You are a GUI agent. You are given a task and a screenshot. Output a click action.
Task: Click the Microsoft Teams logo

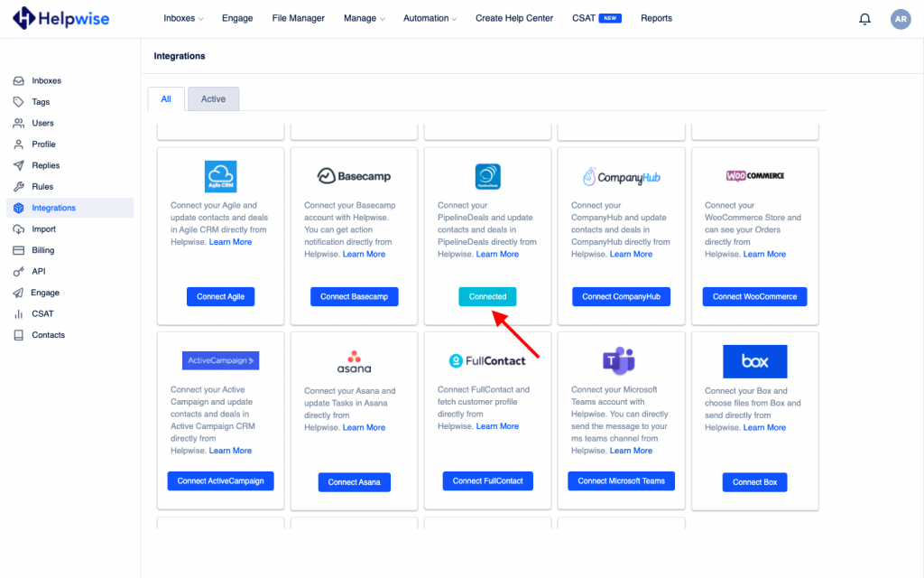[x=619, y=361]
